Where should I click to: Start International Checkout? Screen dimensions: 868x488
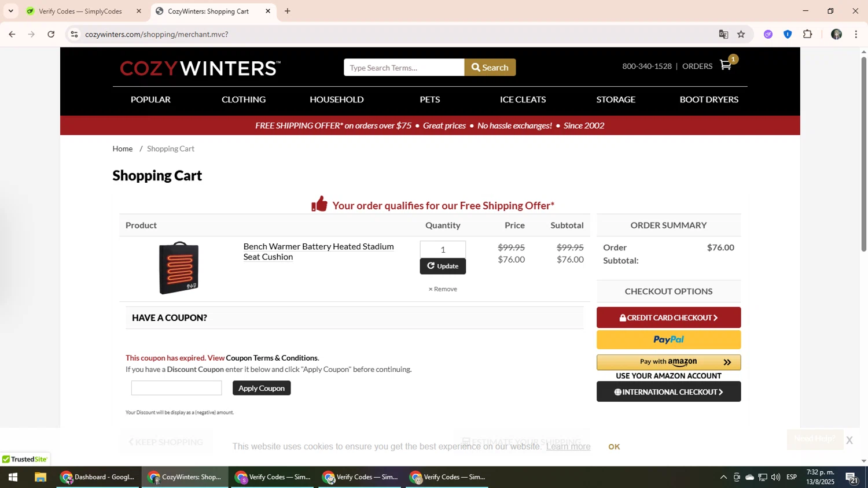668,392
